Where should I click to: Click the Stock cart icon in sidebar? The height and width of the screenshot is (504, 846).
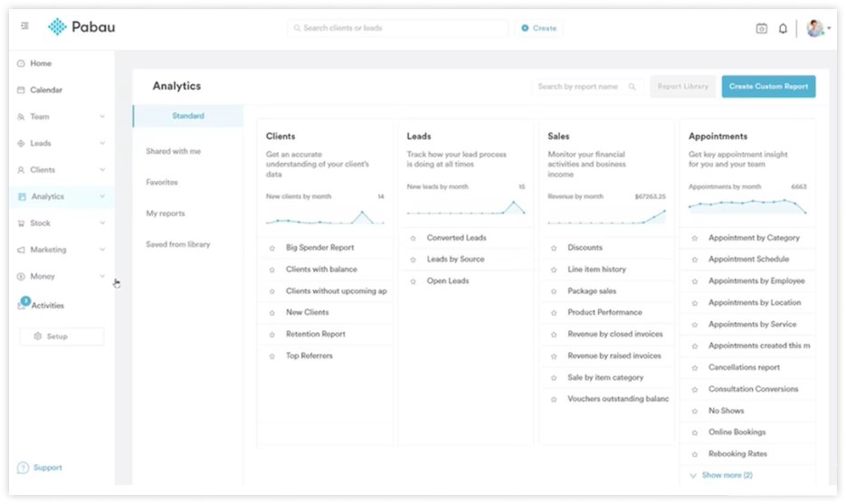21,223
